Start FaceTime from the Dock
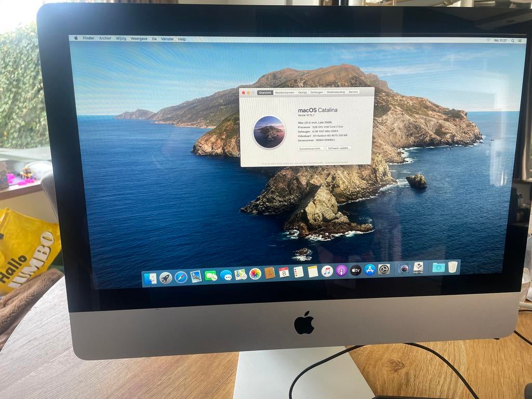The height and width of the screenshot is (399, 532). [x=211, y=276]
